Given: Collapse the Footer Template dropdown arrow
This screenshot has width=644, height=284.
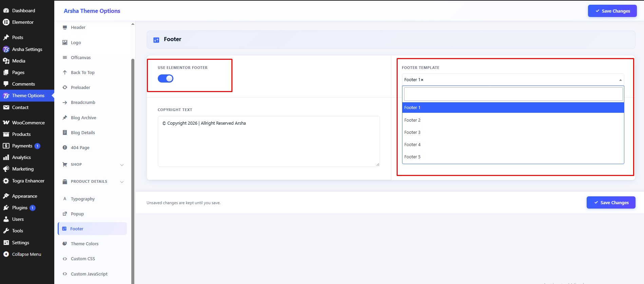Looking at the screenshot, I should coord(620,80).
